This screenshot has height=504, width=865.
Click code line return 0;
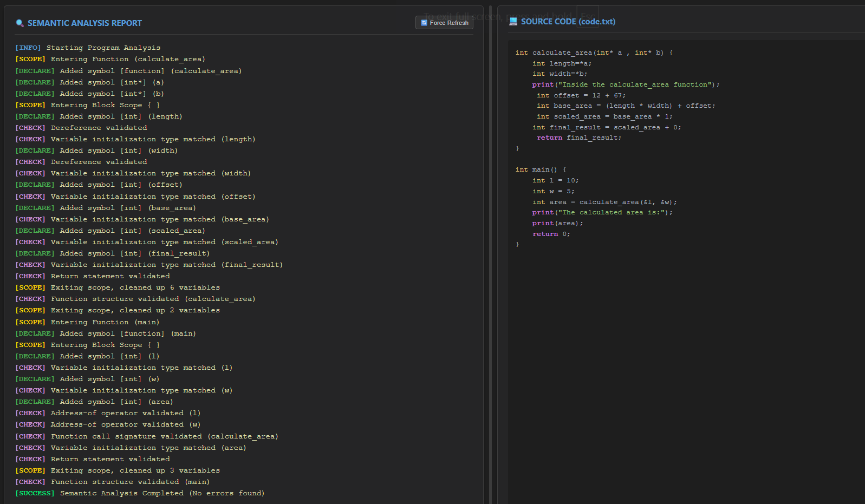pyautogui.click(x=551, y=234)
